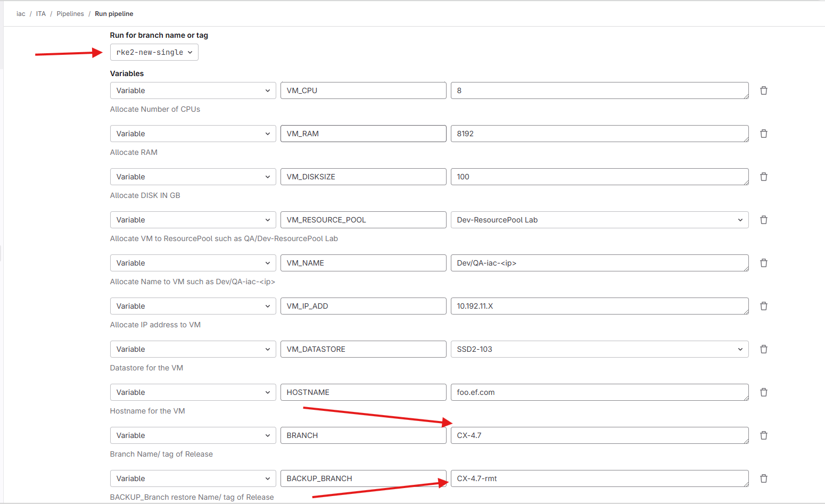Delete the VM_CPU variable row

coord(763,90)
